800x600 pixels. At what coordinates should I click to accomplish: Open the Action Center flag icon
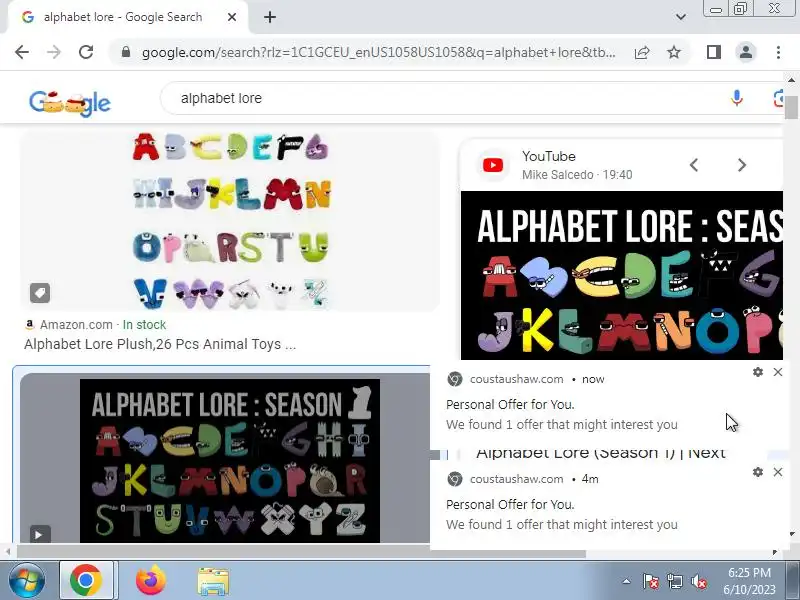tap(651, 581)
